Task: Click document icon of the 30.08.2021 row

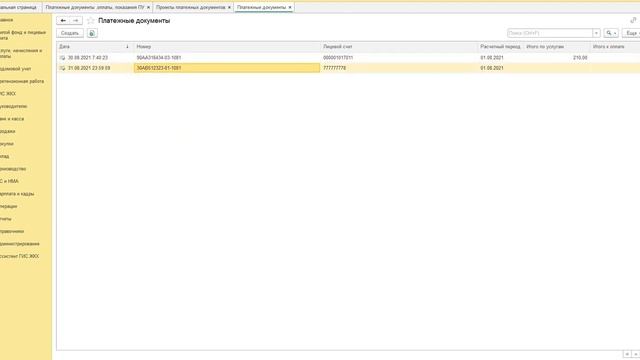Action: click(62, 58)
